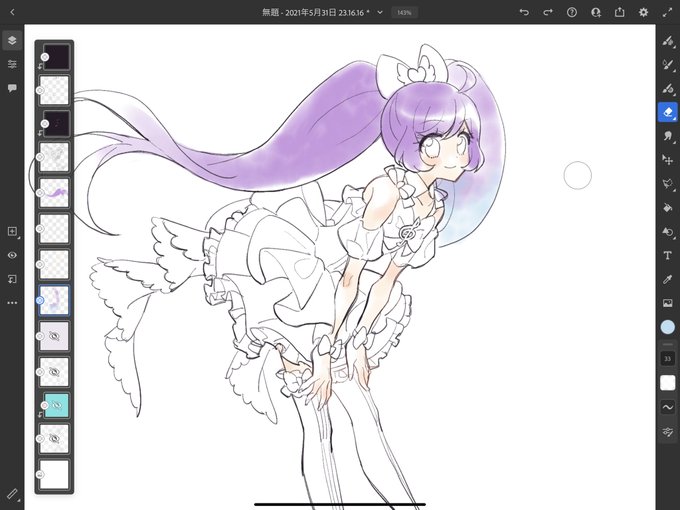Select the Smudge tool

667,136
